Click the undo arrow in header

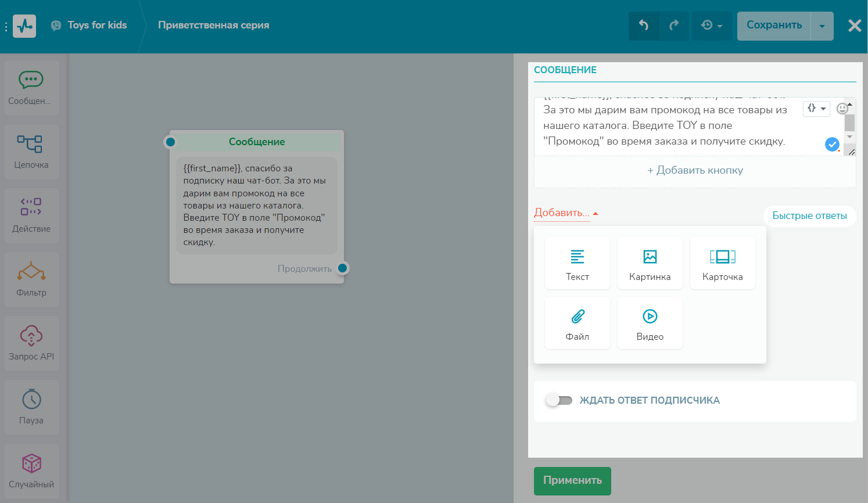pos(644,26)
